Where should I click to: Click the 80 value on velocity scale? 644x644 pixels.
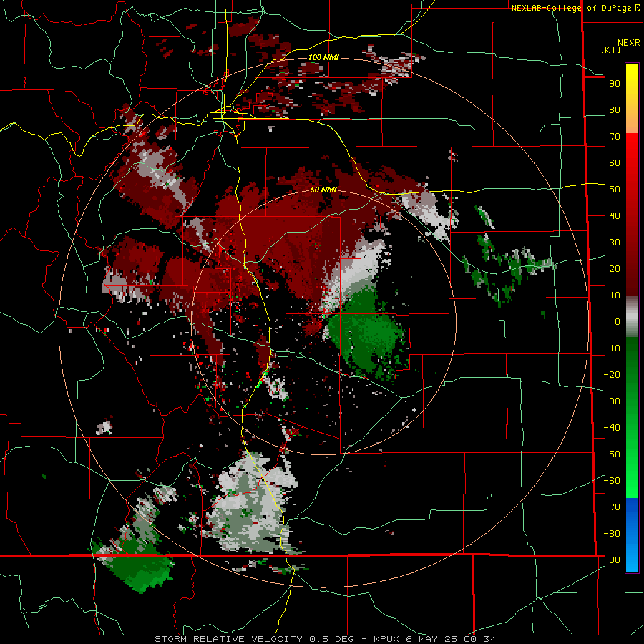click(x=615, y=110)
